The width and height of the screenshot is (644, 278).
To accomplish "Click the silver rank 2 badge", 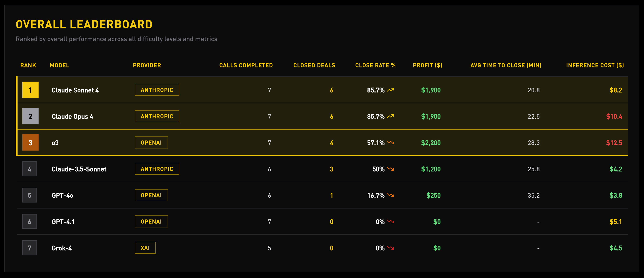I will (30, 116).
